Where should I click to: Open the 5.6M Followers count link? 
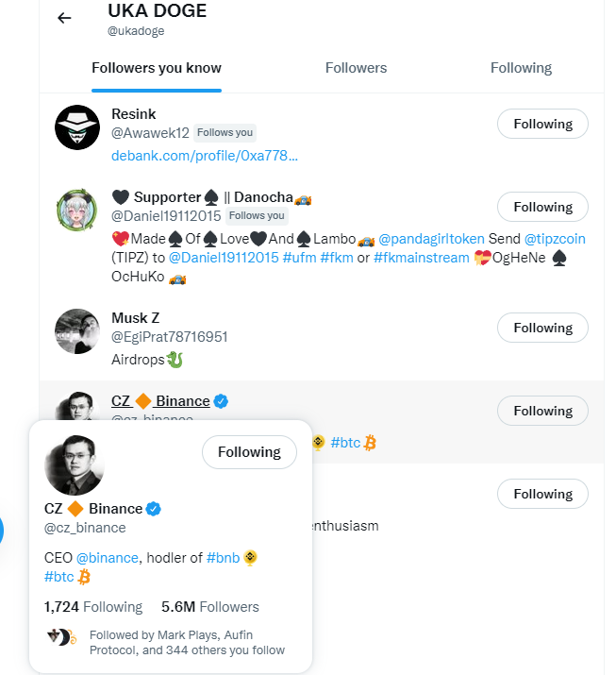[209, 607]
